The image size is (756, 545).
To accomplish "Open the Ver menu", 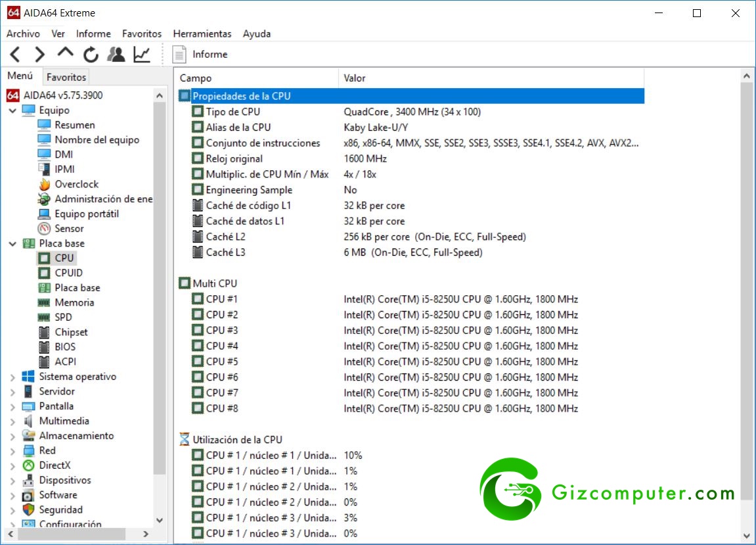I will [x=58, y=34].
